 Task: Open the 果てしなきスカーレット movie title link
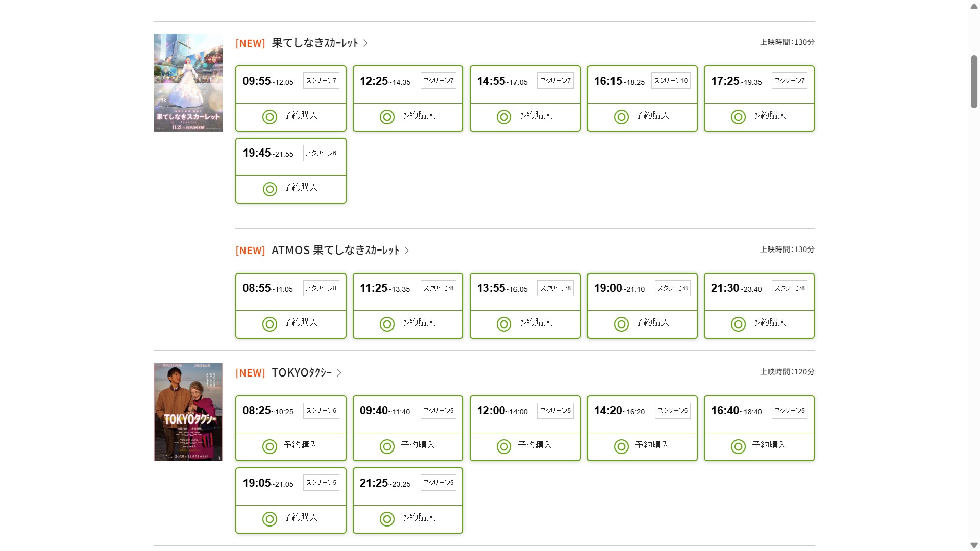coord(315,43)
